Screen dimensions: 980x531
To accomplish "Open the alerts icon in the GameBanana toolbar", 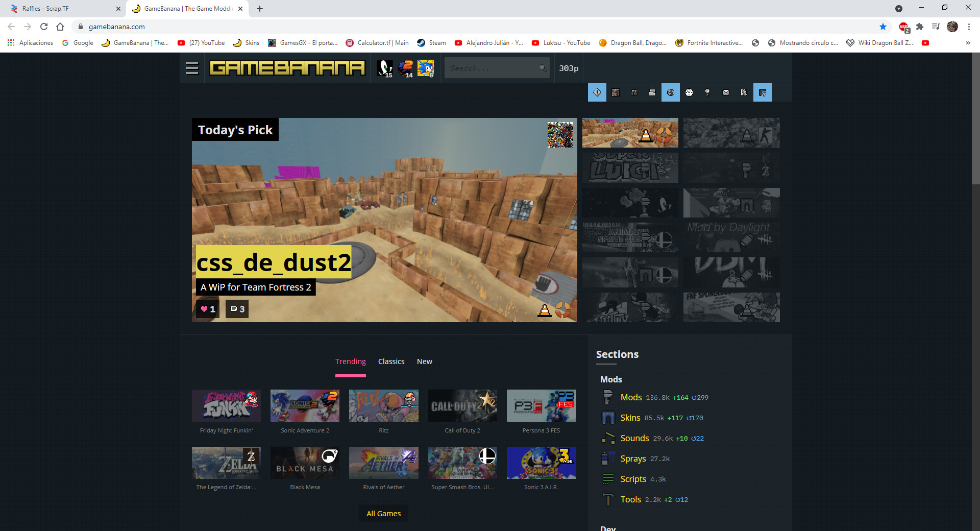I will point(597,92).
